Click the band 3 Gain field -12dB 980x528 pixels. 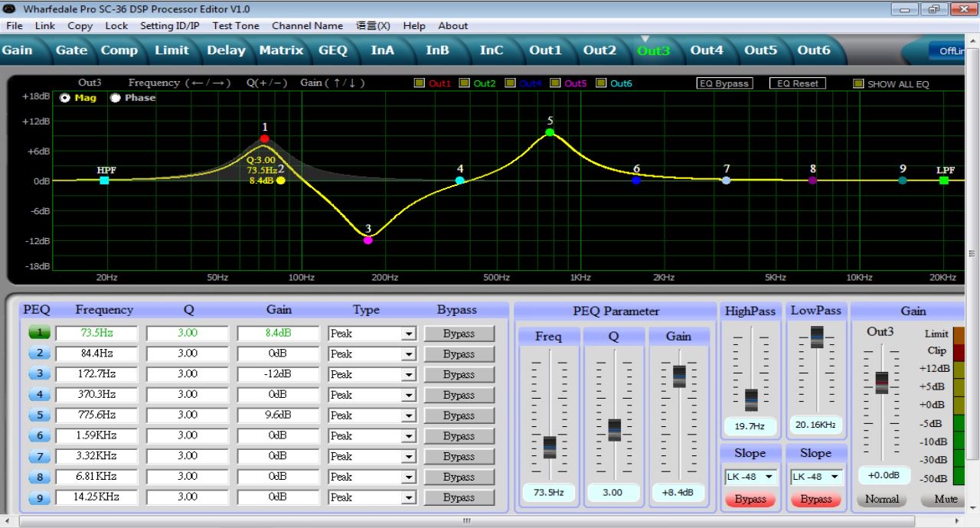[x=278, y=374]
